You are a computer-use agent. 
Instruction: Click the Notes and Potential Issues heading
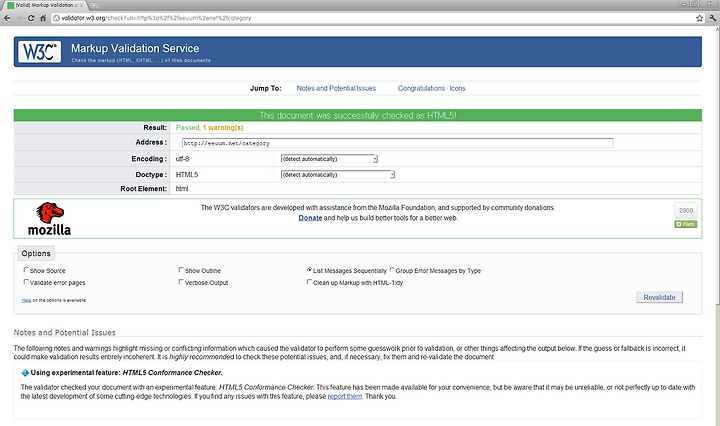click(x=65, y=332)
